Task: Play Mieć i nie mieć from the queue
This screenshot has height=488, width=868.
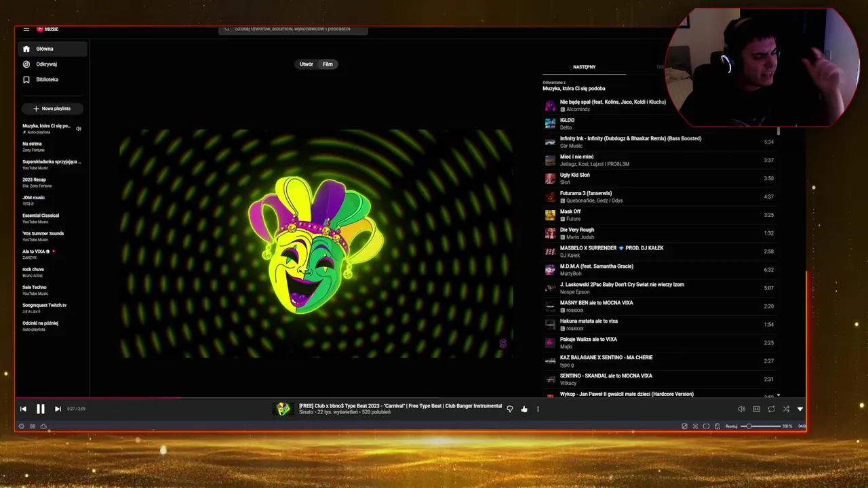Action: coord(659,160)
